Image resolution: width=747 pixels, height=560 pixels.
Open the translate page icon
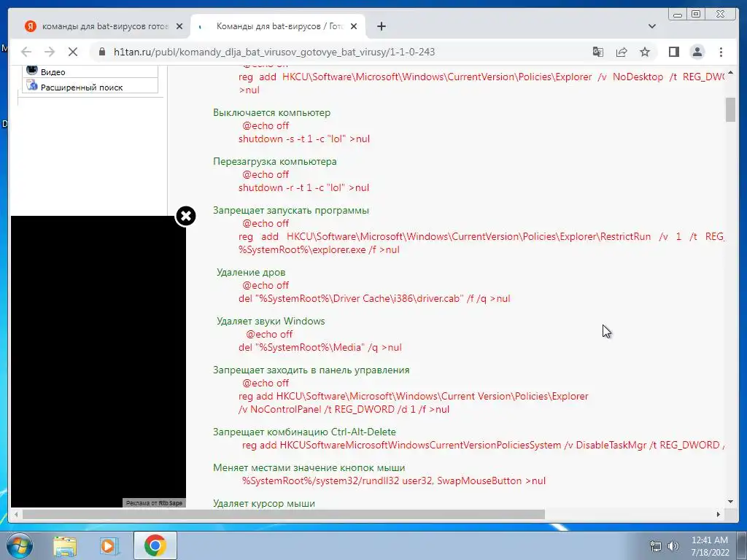click(x=598, y=52)
